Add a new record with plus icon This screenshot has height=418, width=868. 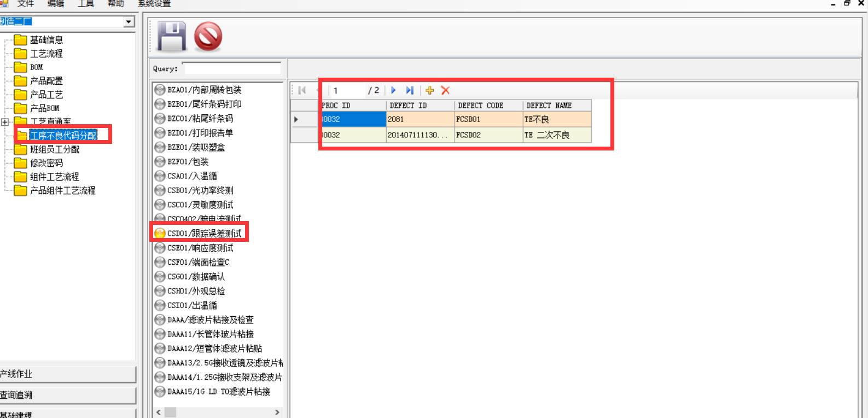(429, 90)
